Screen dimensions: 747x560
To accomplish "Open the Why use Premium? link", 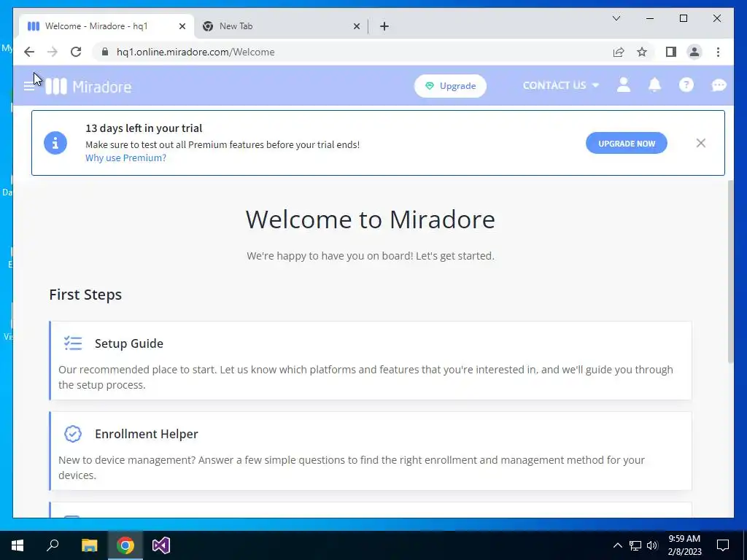I will 125,157.
